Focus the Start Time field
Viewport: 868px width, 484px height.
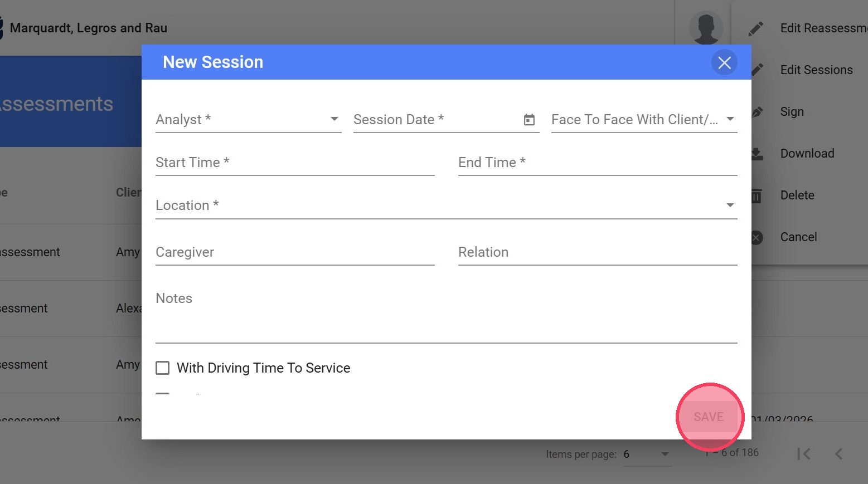[x=294, y=163]
